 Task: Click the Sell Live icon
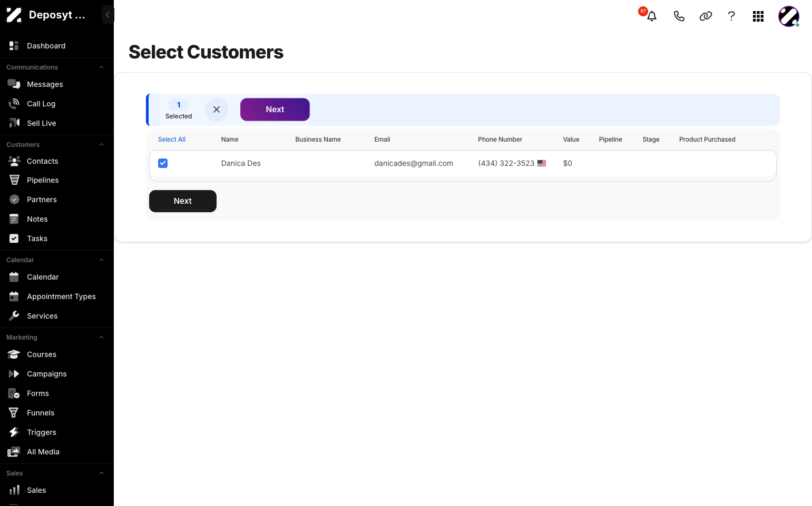pyautogui.click(x=14, y=123)
